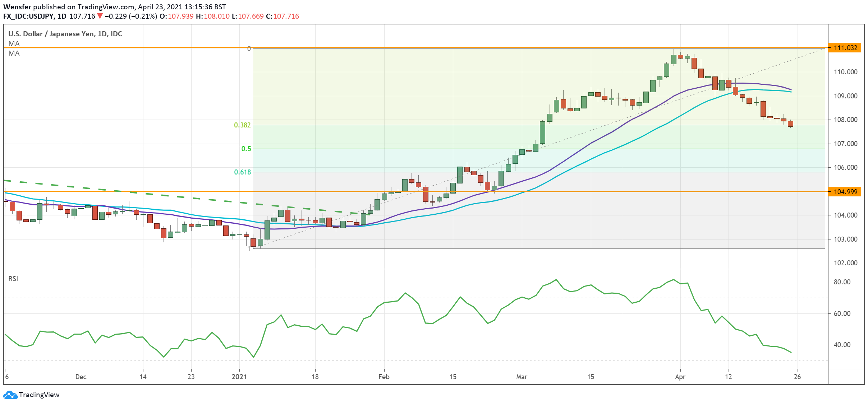Image resolution: width=868 pixels, height=405 pixels.
Task: Click the orange 104.999 price tag
Action: pos(845,192)
